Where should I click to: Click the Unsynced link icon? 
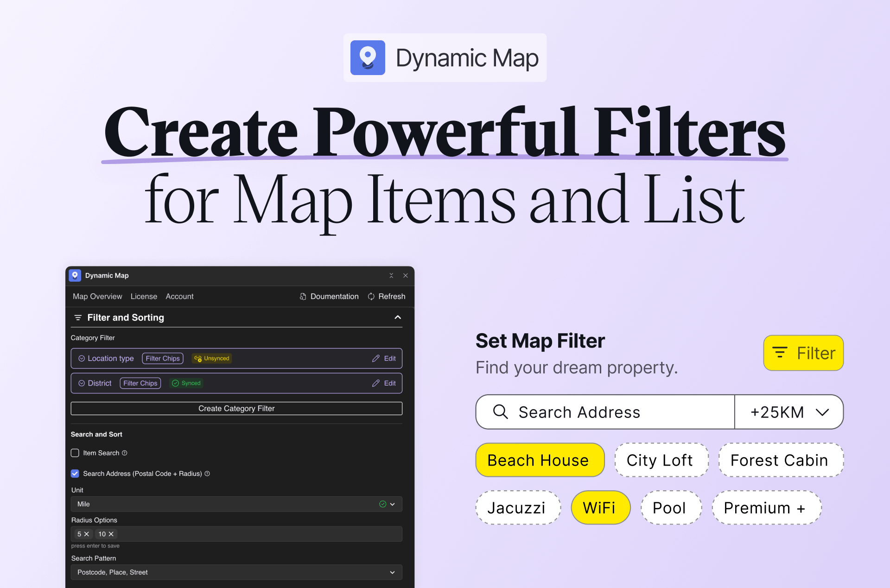tap(198, 359)
